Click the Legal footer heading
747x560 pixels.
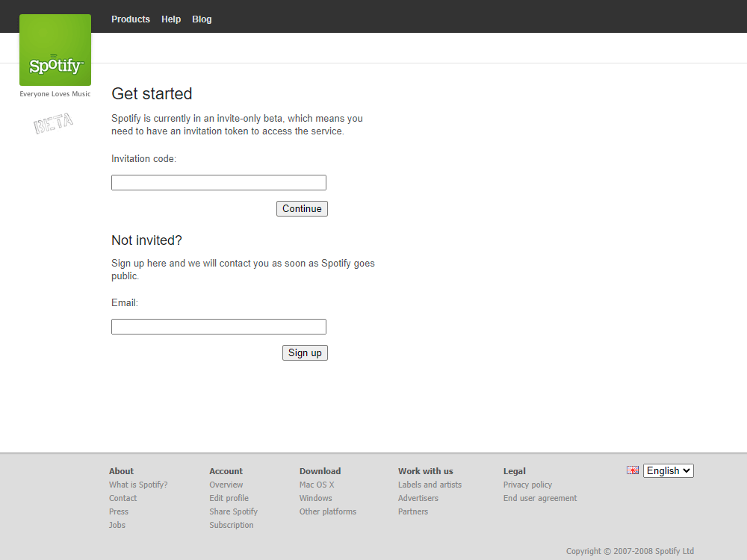pos(515,471)
